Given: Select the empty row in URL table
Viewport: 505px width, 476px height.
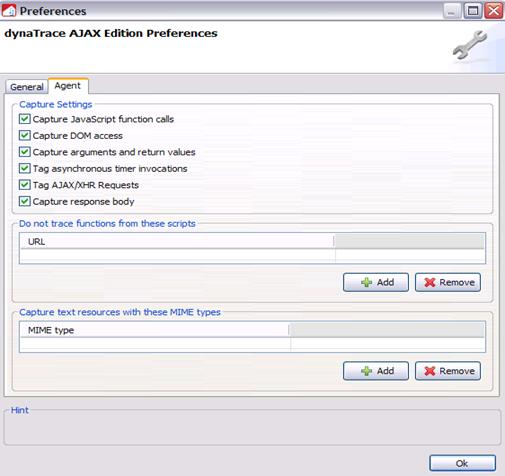Looking at the screenshot, I should 252,256.
